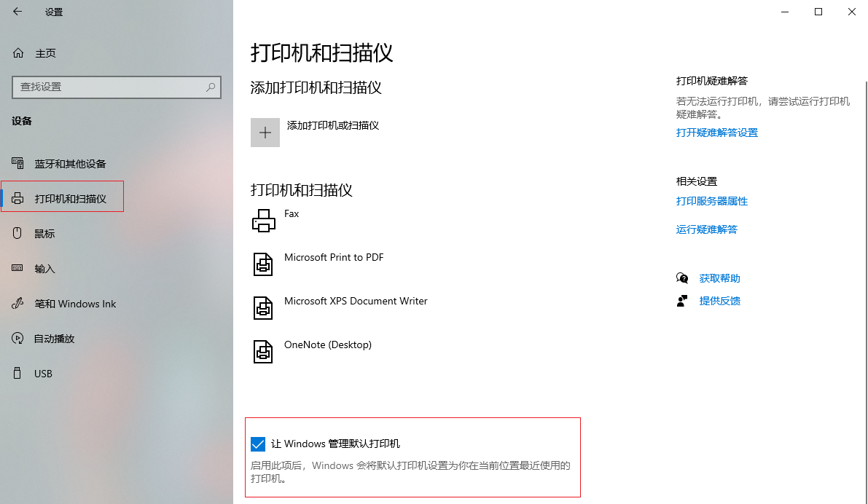868x504 pixels.
Task: Select Microsoft Print to PDF icon
Action: (x=263, y=264)
